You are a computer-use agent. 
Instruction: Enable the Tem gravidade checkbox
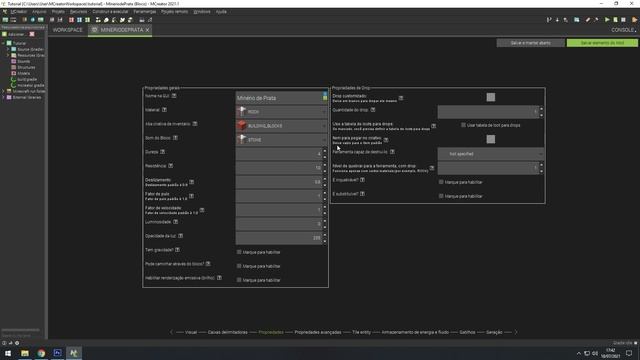click(x=239, y=252)
